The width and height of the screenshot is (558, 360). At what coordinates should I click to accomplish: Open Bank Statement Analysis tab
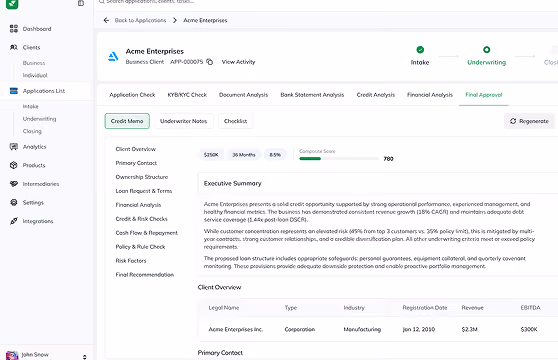click(312, 95)
